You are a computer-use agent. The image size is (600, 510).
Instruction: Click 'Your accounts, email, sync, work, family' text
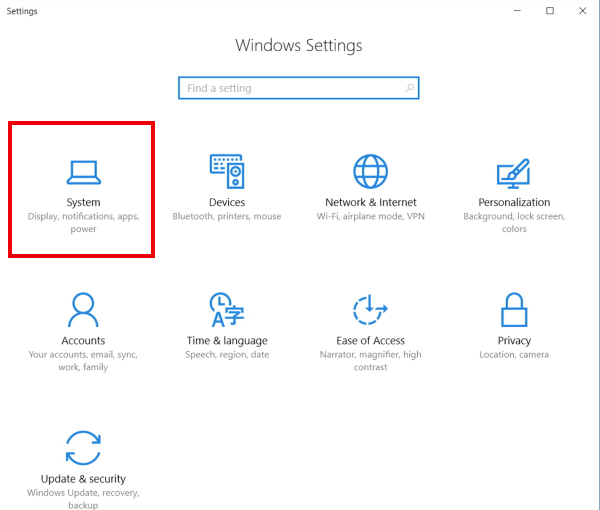coord(83,361)
